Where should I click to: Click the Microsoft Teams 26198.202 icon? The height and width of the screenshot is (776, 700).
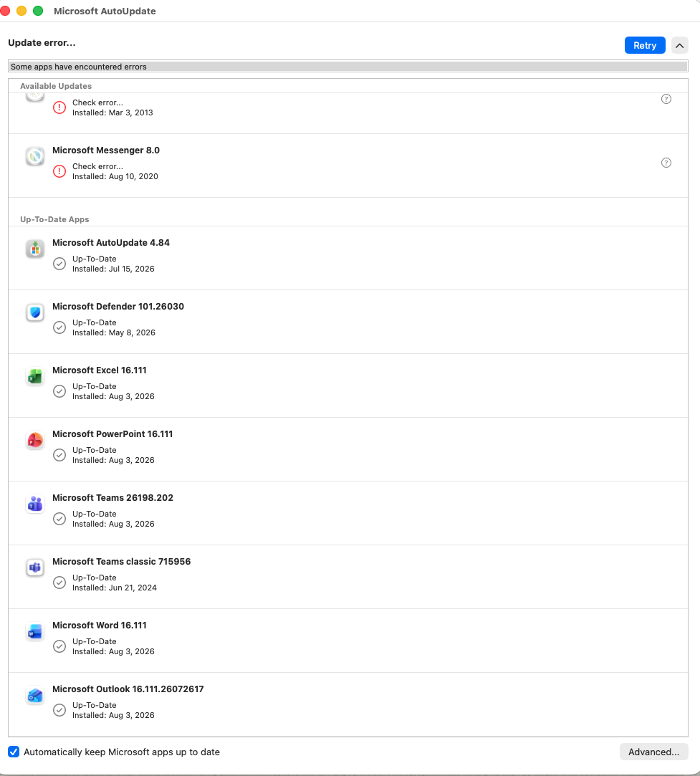point(35,504)
